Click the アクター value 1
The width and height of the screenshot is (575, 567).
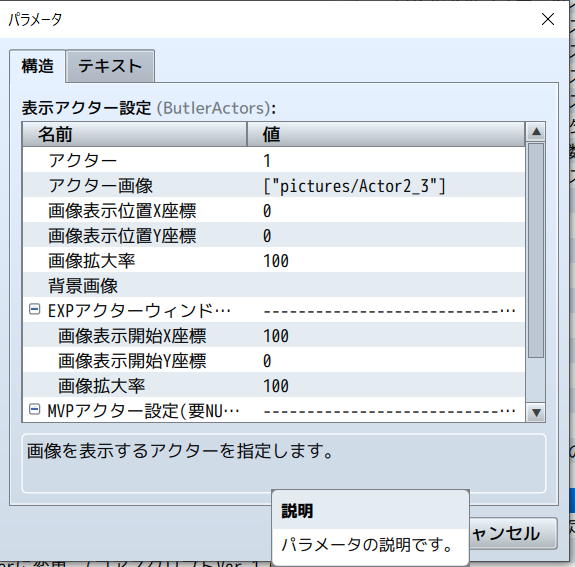(267, 161)
